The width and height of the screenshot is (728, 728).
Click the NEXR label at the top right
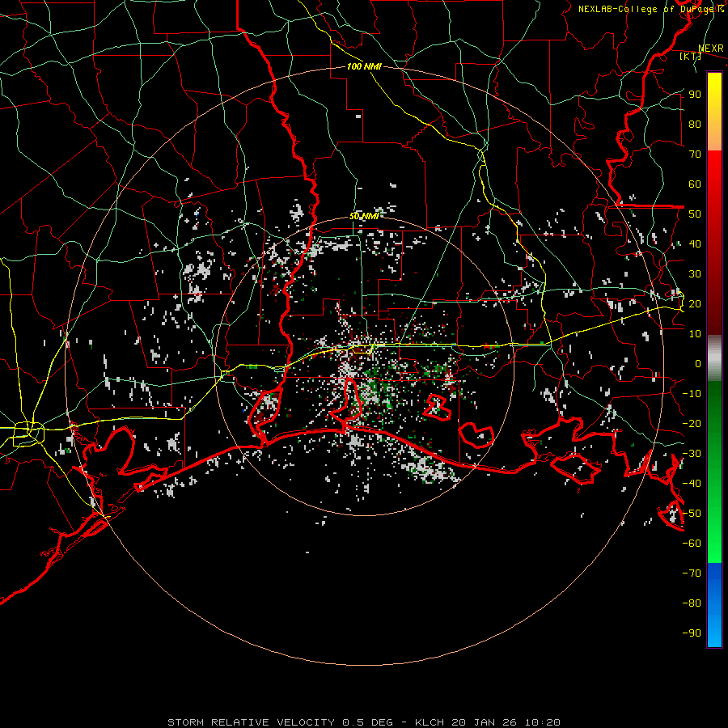tap(711, 49)
